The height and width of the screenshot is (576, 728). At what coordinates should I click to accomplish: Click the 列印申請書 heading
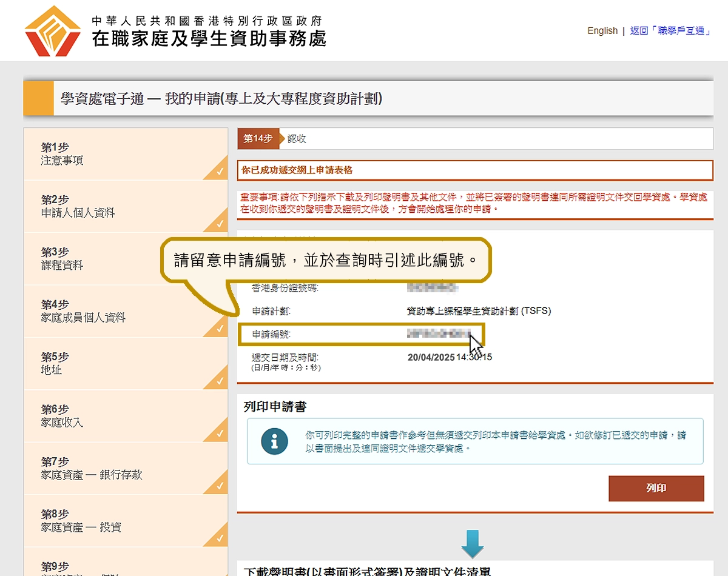click(x=275, y=407)
